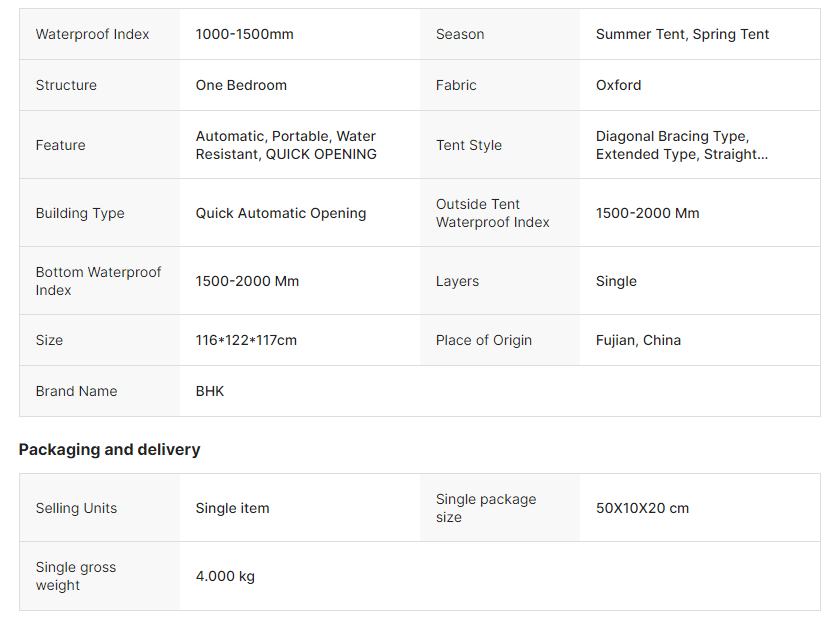Image resolution: width=836 pixels, height=621 pixels.
Task: Click the Outside Tent Waterproof Index label
Action: coord(492,213)
